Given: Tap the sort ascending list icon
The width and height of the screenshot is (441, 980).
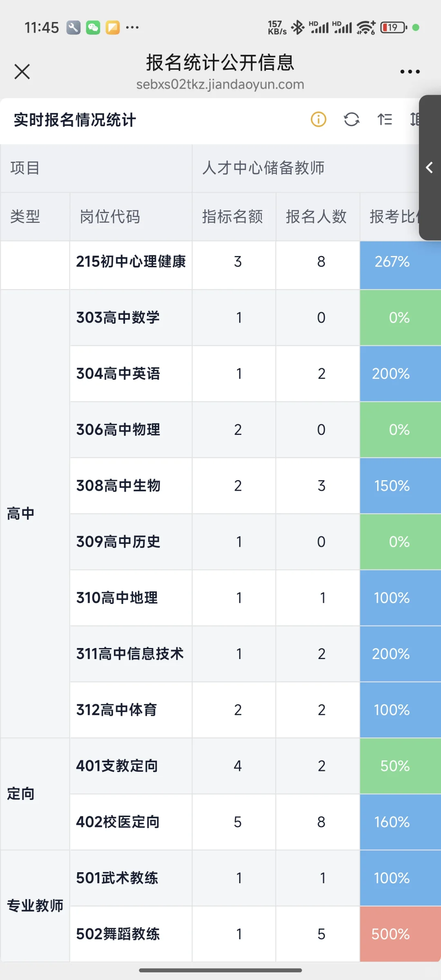Looking at the screenshot, I should point(385,120).
